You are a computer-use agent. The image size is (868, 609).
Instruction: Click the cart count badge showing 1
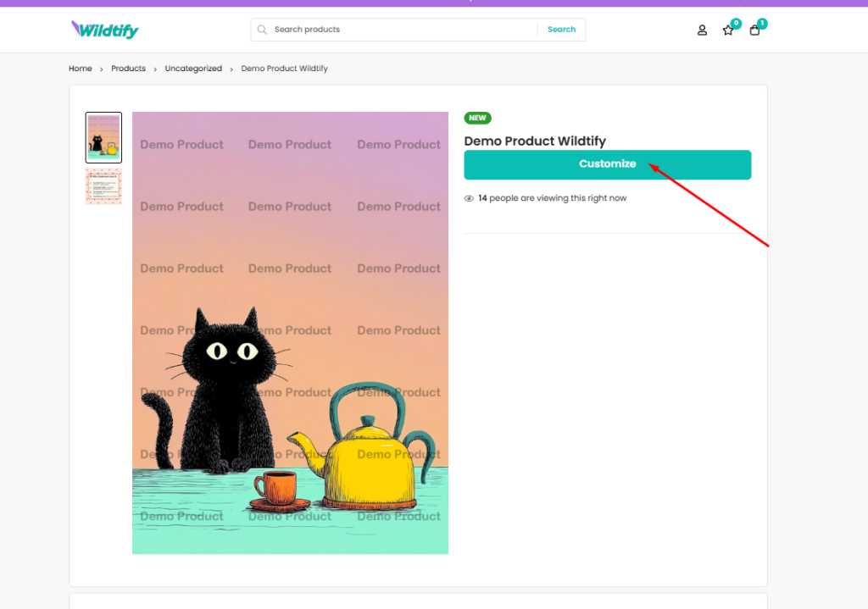762,23
